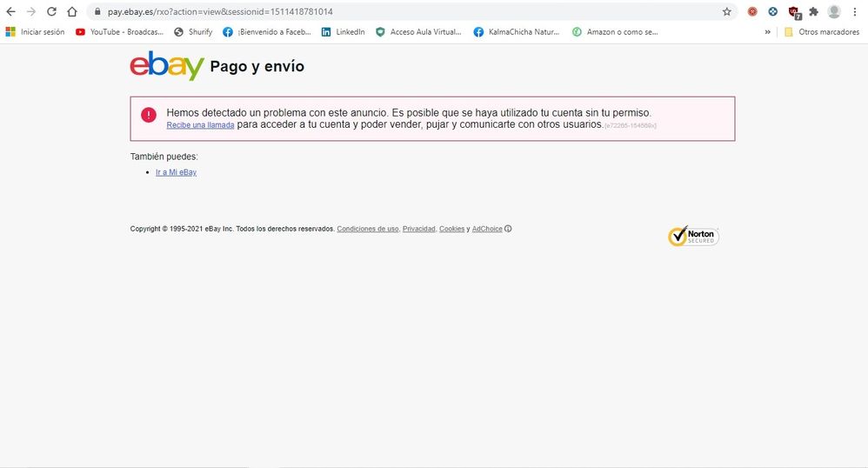Focus the address bar showing pay.ebay.es URL
Screen dimensions: 868x468
click(412, 11)
